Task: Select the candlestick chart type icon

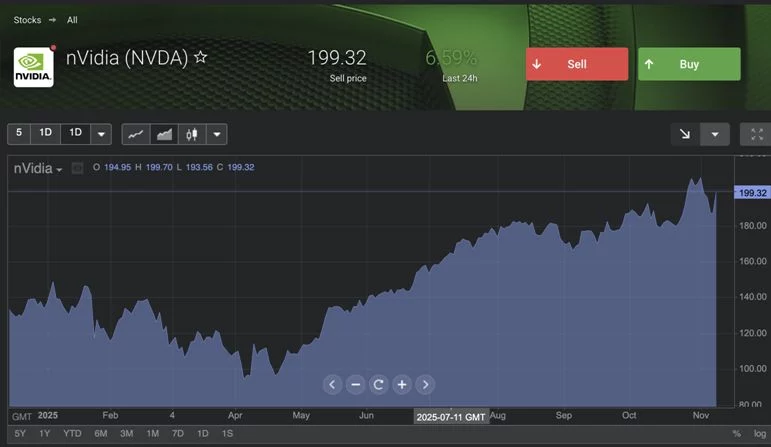Action: [192, 134]
